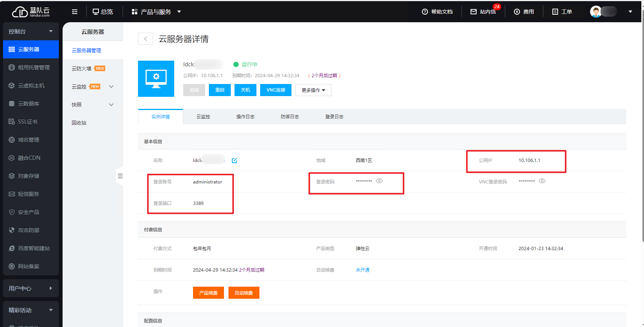Click the user avatar icon

(x=596, y=12)
